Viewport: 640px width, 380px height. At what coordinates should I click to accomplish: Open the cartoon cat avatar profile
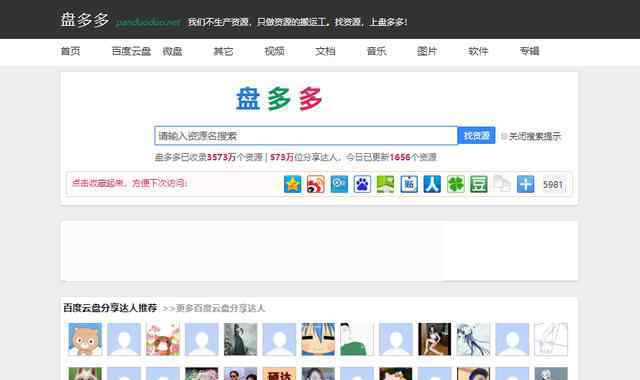point(85,339)
